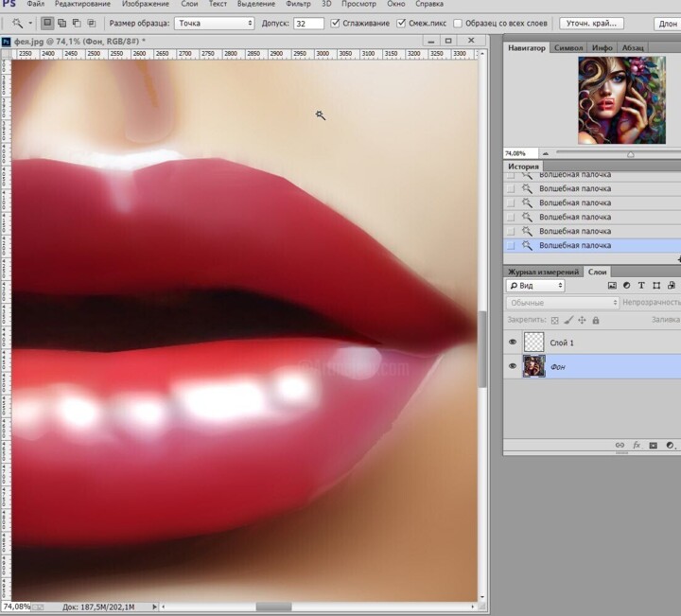Click the Ps icon in document title bar
The image size is (681, 616).
[6, 42]
